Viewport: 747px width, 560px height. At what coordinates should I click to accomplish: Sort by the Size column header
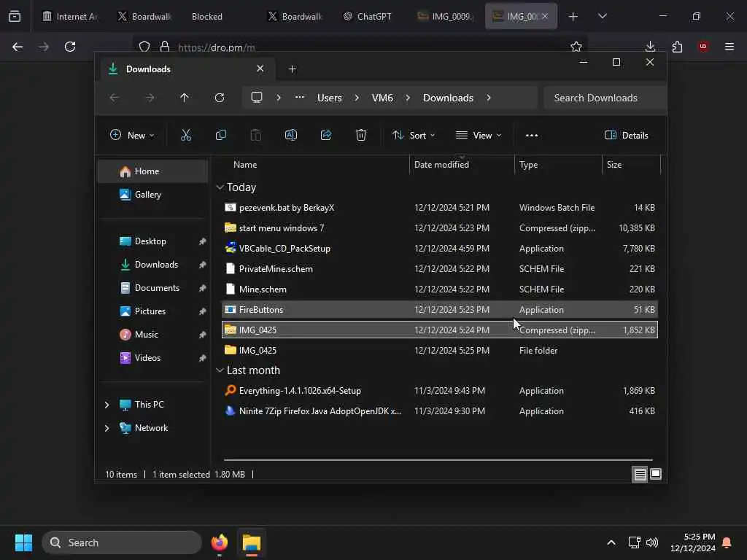(631, 164)
